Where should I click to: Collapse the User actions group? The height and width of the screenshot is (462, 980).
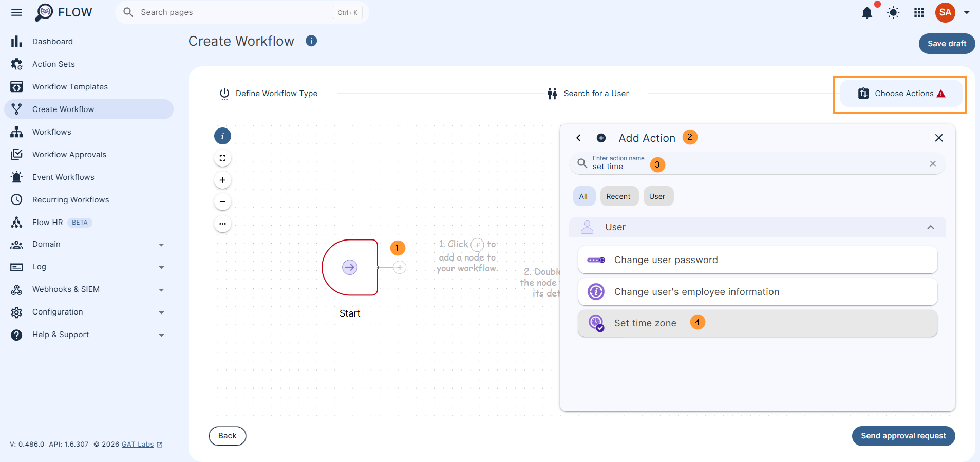pos(931,227)
